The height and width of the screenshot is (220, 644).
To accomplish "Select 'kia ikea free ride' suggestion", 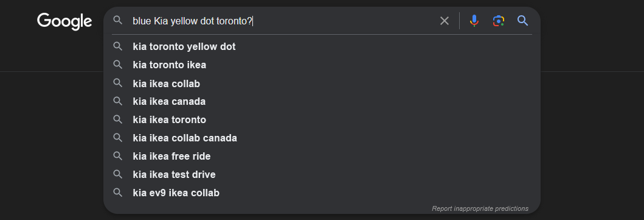I will [x=322, y=156].
